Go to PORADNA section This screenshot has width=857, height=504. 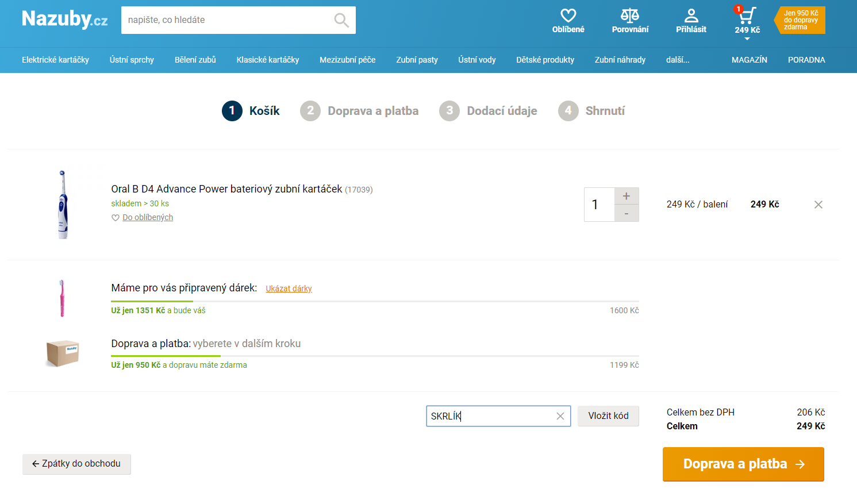[x=806, y=60]
